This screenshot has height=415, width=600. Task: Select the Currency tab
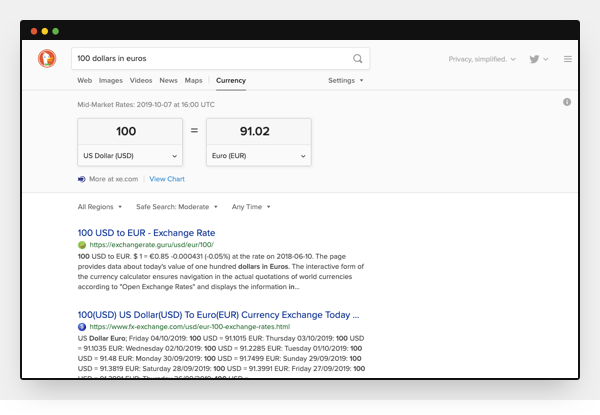pyautogui.click(x=231, y=80)
